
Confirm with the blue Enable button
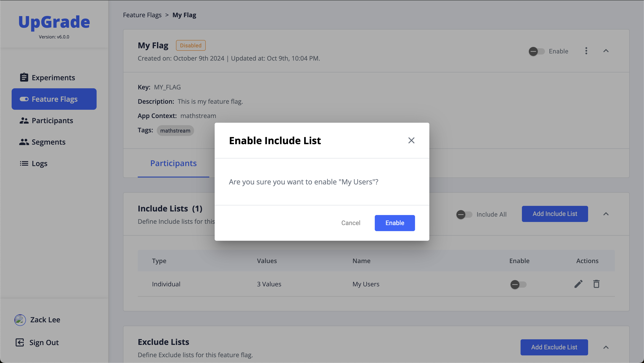click(x=394, y=223)
